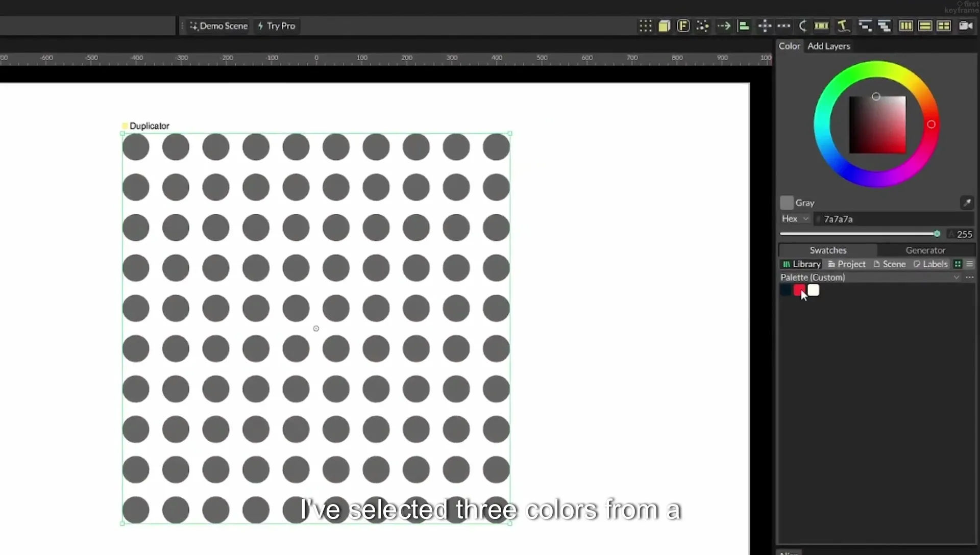The height and width of the screenshot is (555, 980).
Task: Click the four-pane grid layout toolbar icon
Action: coord(944,26)
